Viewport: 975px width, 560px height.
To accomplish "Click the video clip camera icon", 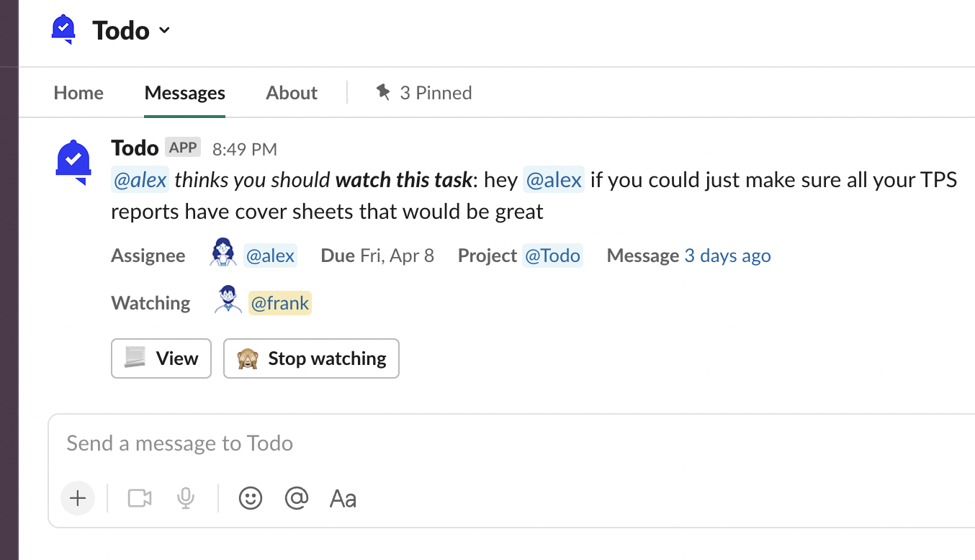I will [140, 498].
